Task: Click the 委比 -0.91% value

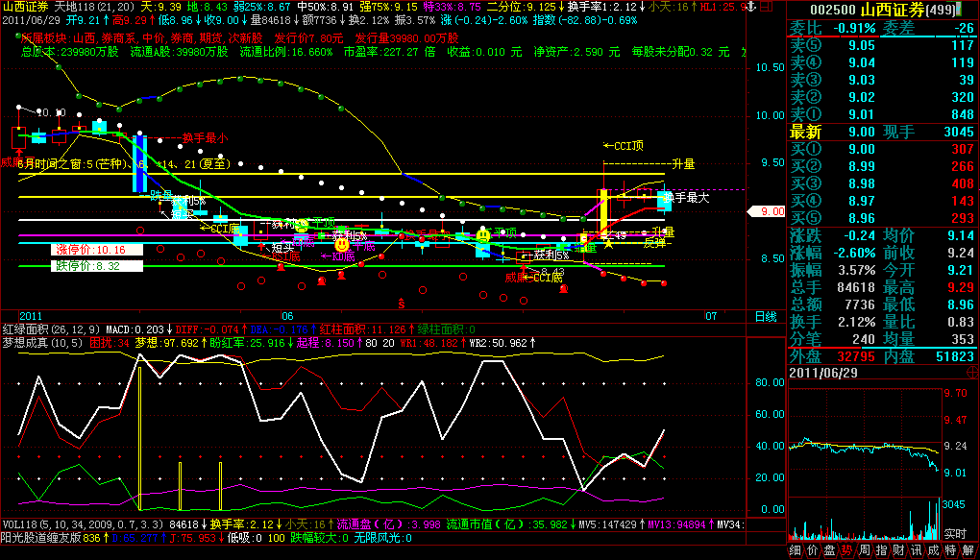Action: click(852, 28)
